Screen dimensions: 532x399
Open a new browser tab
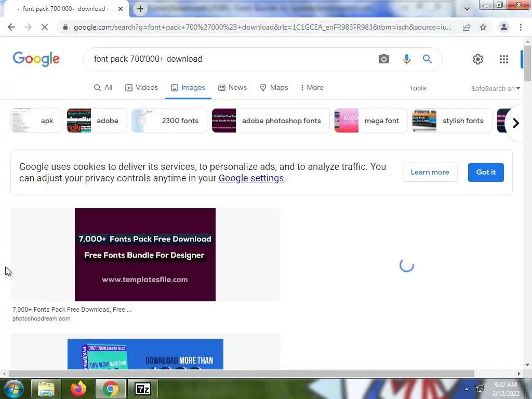140,9
